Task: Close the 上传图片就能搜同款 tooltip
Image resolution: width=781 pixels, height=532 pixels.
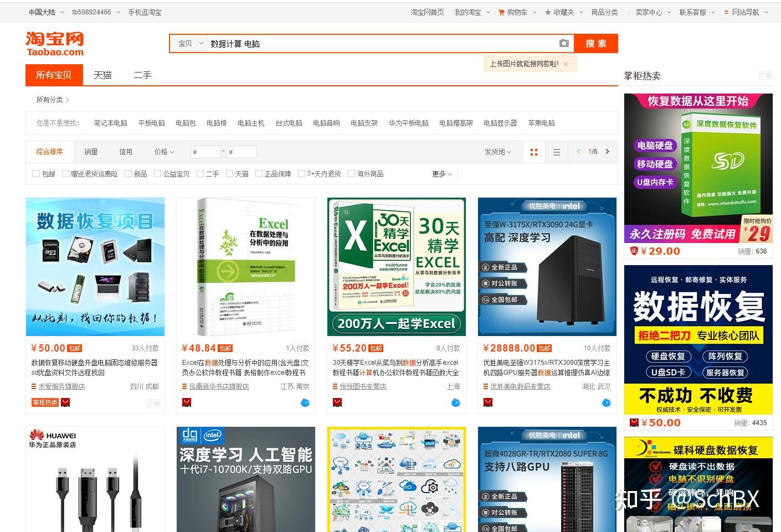Action: click(566, 64)
